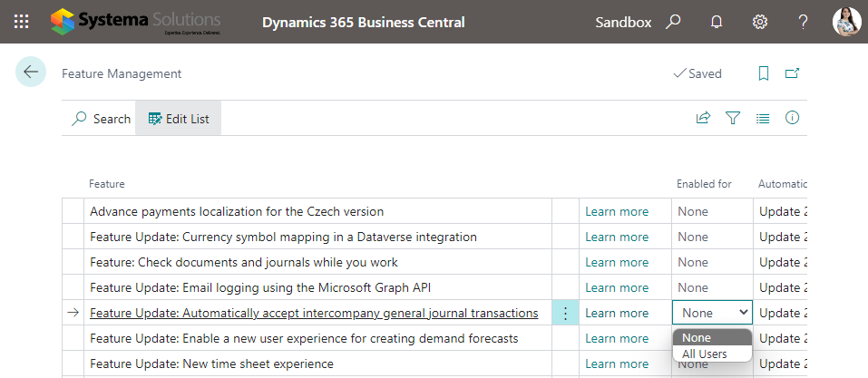Viewport: 868px width, 378px height.
Task: Click the search magnifier in top header
Action: pyautogui.click(x=673, y=22)
